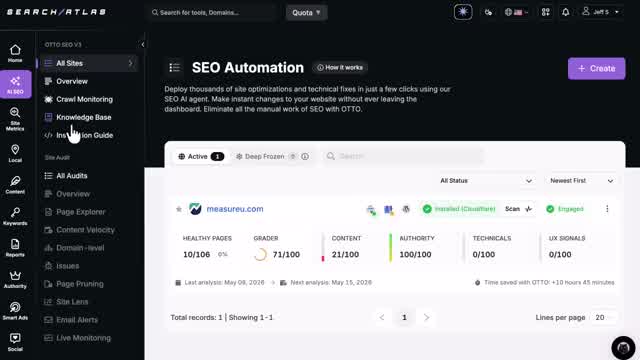Click the Search Atlas logo
Image resolution: width=640 pixels, height=360 pixels.
[x=56, y=12]
